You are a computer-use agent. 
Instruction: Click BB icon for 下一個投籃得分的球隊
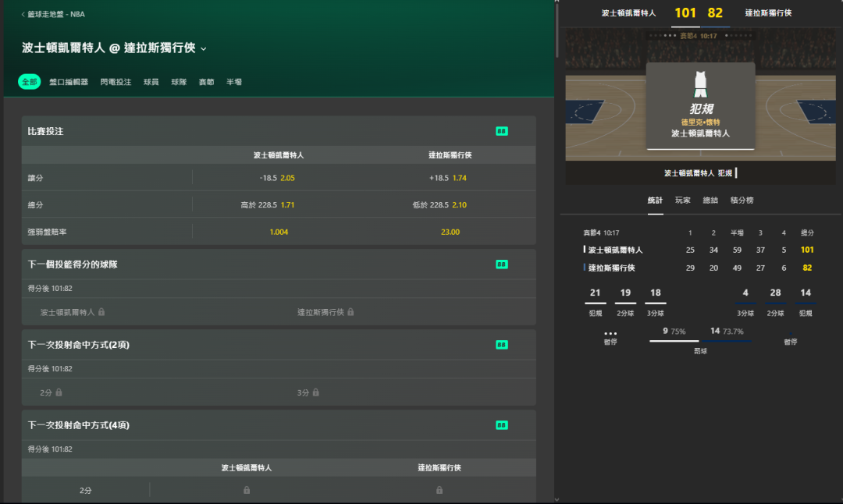click(502, 264)
